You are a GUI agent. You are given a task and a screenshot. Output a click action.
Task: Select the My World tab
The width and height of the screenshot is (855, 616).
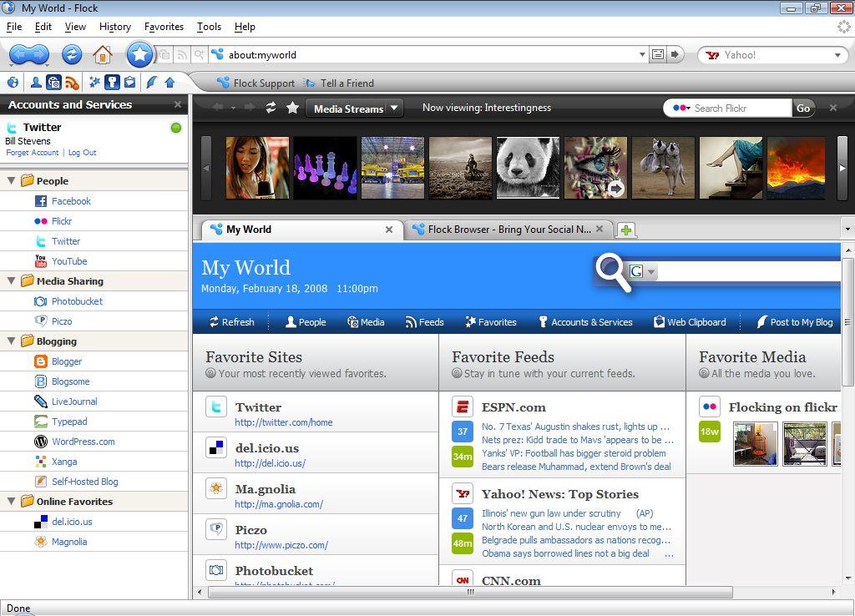click(x=301, y=230)
